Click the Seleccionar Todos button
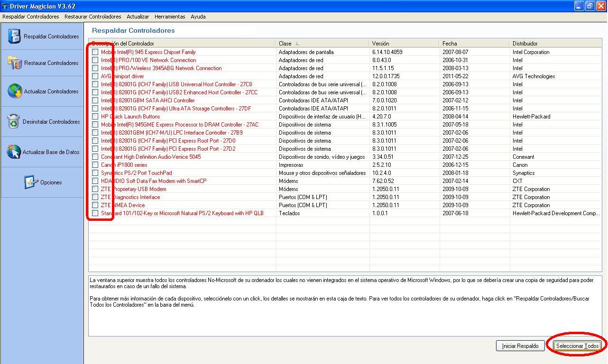Image resolution: width=608 pixels, height=364 pixels. [577, 346]
